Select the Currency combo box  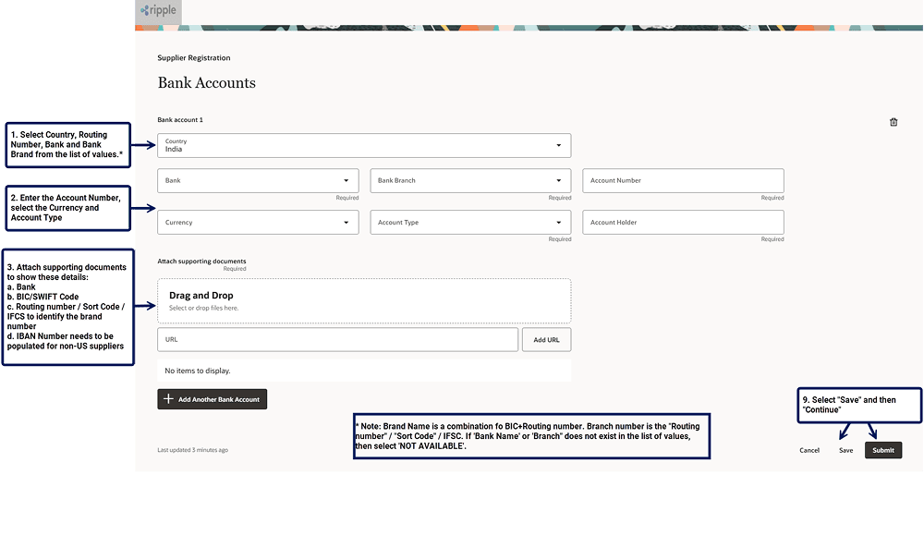258,222
